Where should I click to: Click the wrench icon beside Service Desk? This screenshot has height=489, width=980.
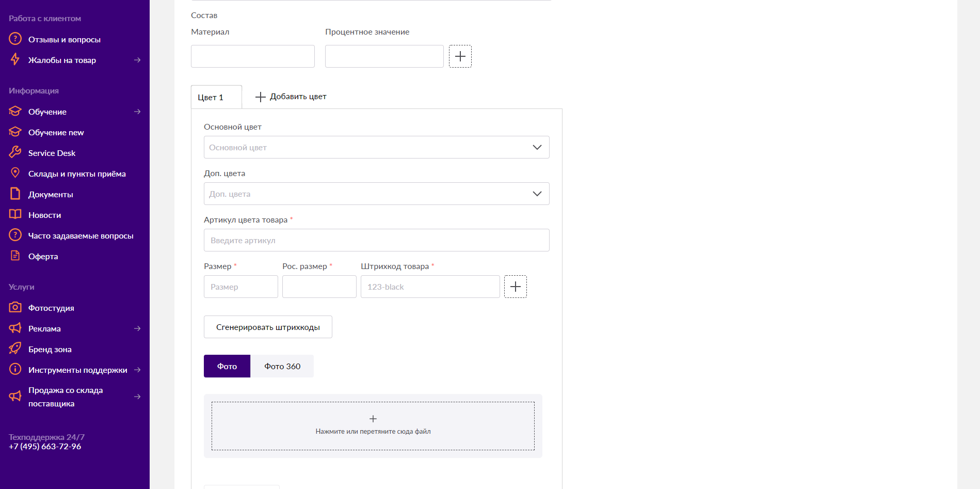click(x=15, y=152)
